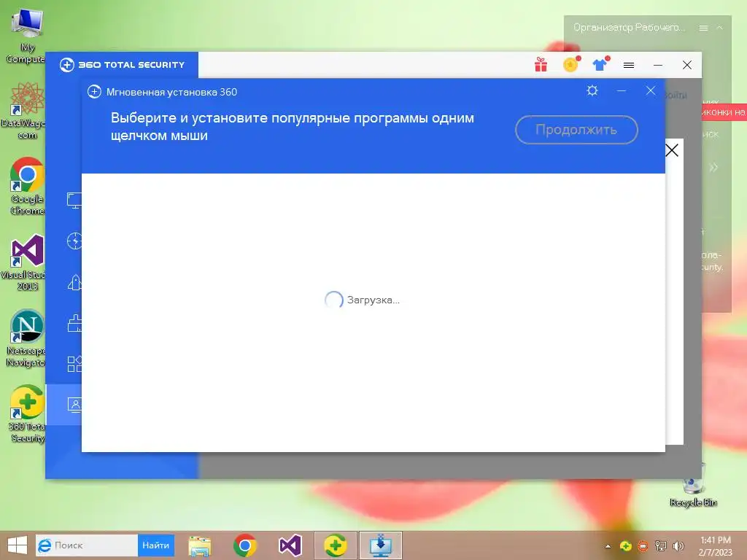Click the Поиск search field in taskbar
Screen dimensions: 747x560
(x=87, y=545)
